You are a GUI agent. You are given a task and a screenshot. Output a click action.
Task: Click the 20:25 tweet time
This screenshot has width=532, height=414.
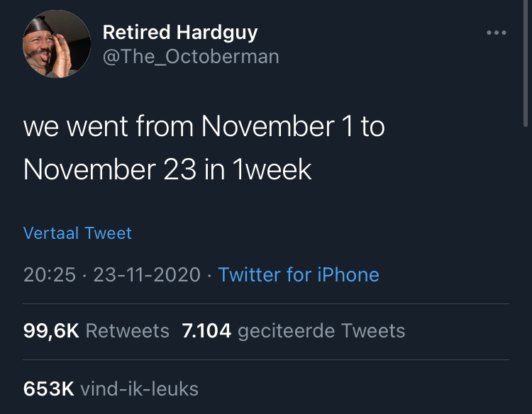(49, 274)
